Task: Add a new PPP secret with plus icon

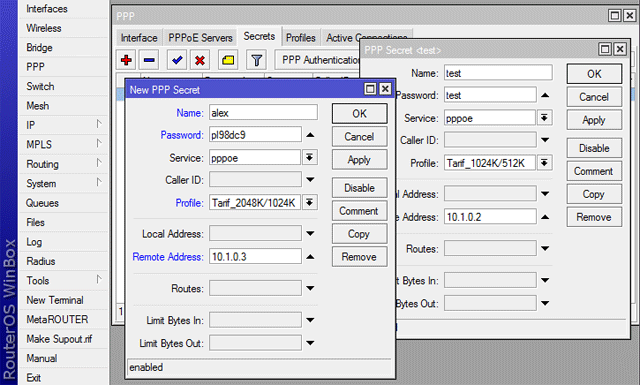Action: (126, 60)
